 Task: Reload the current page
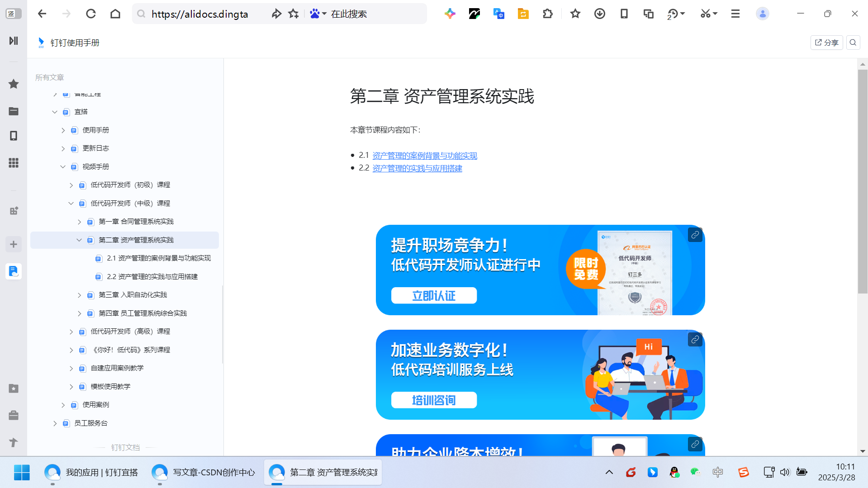[x=91, y=14]
